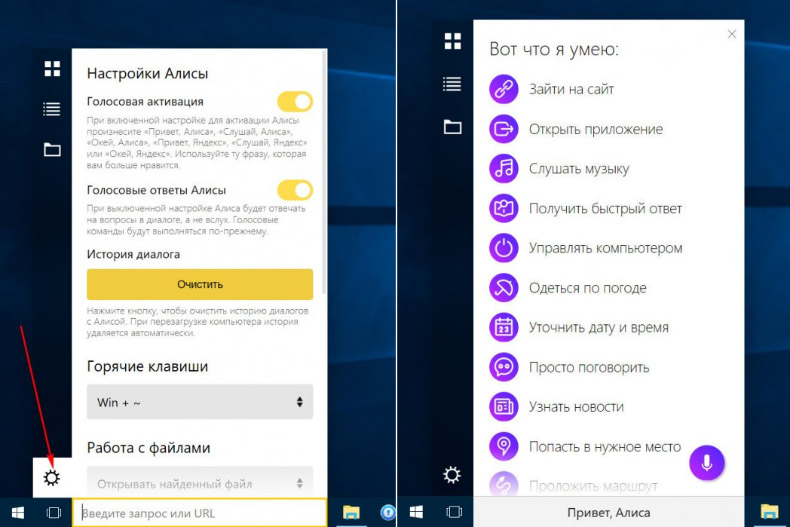790x527 pixels.
Task: Open Task View in left taskbar
Action: [x=53, y=513]
